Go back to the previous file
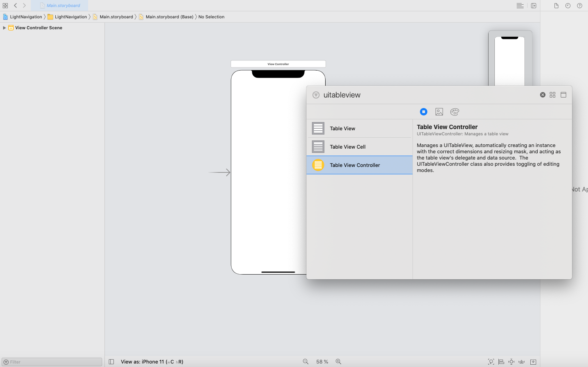This screenshot has height=367, width=588. 16,5
